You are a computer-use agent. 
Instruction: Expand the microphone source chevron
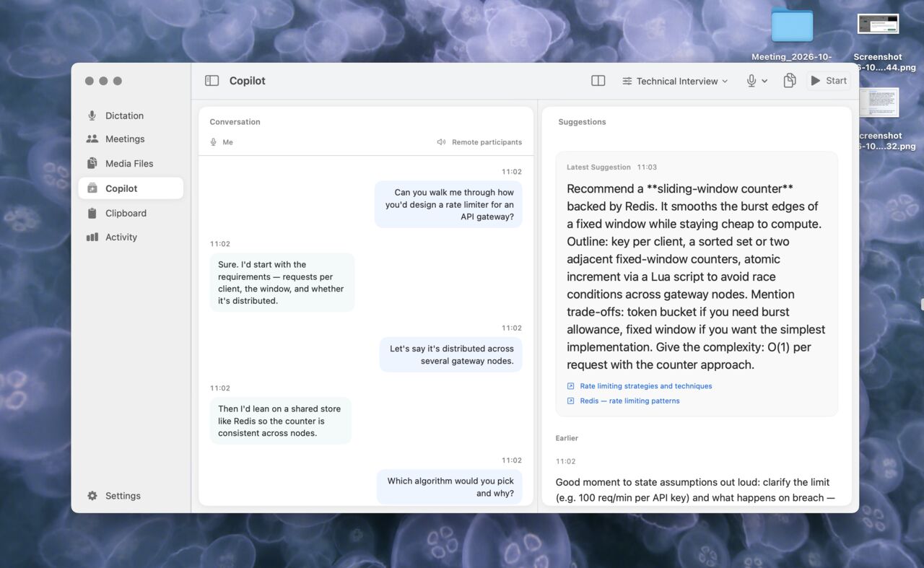click(x=764, y=82)
